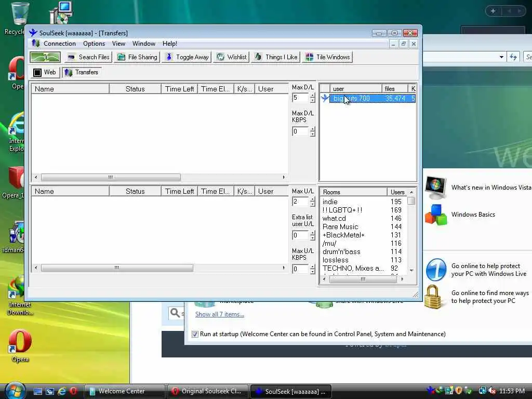Image resolution: width=532 pixels, height=399 pixels.
Task: Click the Max D/L number field
Action: [x=300, y=98]
